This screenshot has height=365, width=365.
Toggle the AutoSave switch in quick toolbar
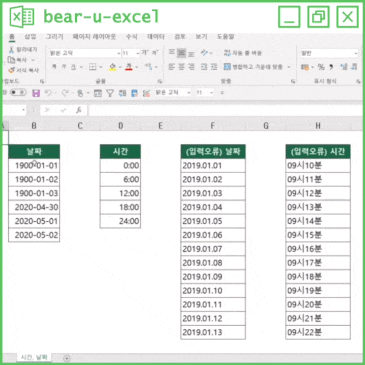pyautogui.click(x=18, y=93)
